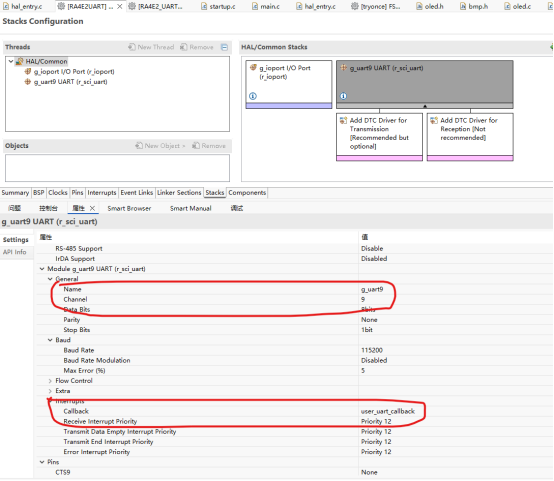The width and height of the screenshot is (554, 481).
Task: Select g_uart9 UART in the Threads tree
Action: tap(66, 82)
